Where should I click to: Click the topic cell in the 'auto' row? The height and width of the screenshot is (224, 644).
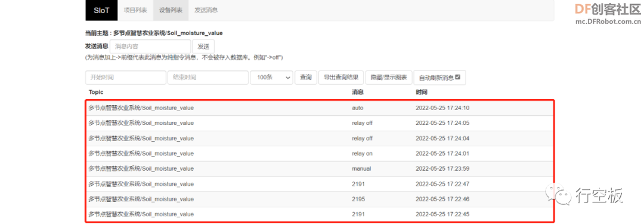[141, 108]
